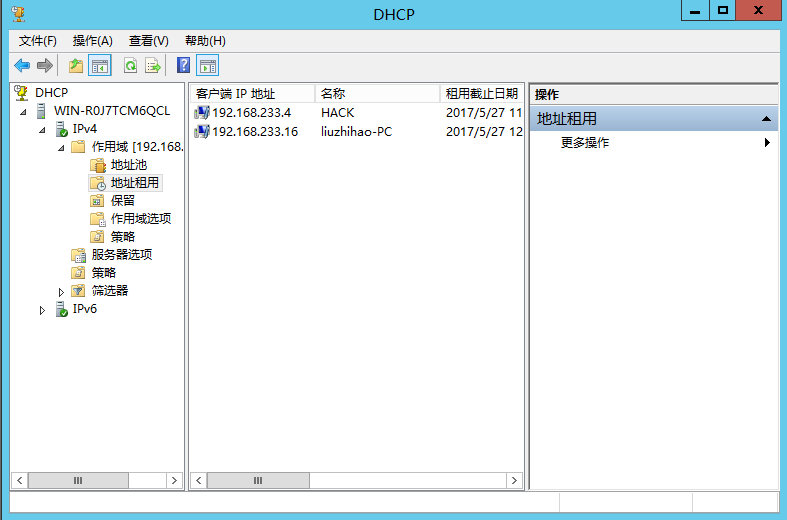
Task: Click the Back arrow toolbar icon
Action: tap(21, 66)
